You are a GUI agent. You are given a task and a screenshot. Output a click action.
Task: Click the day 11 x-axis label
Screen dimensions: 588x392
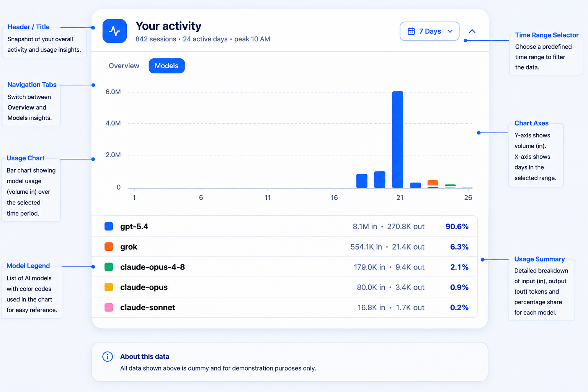tap(268, 198)
